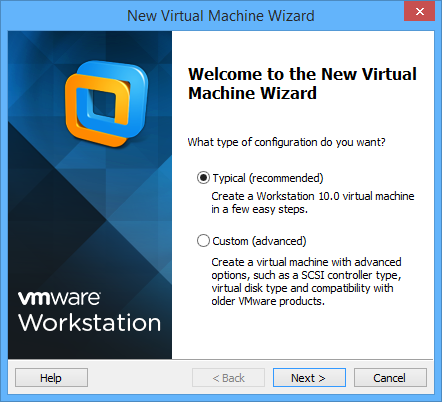Image resolution: width=442 pixels, height=402 pixels.
Task: Select the Typical radio button
Action: coord(203,178)
